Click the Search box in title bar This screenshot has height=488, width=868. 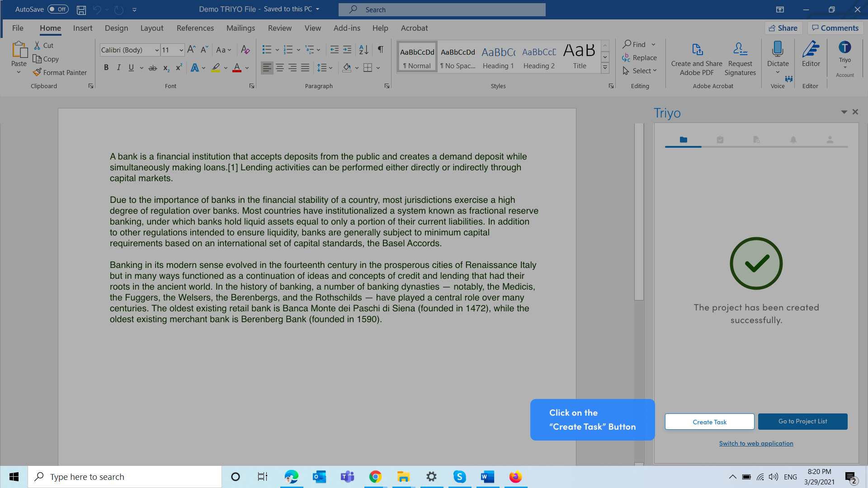point(442,9)
